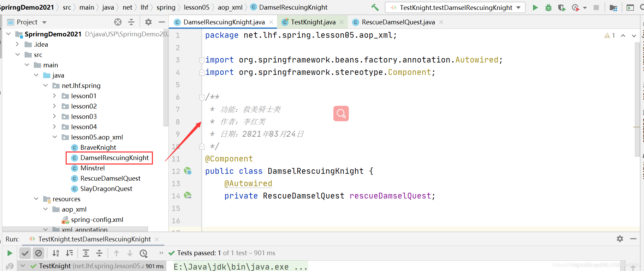This screenshot has width=644, height=271.
Task: Open the Project view dropdown
Action: point(44,22)
